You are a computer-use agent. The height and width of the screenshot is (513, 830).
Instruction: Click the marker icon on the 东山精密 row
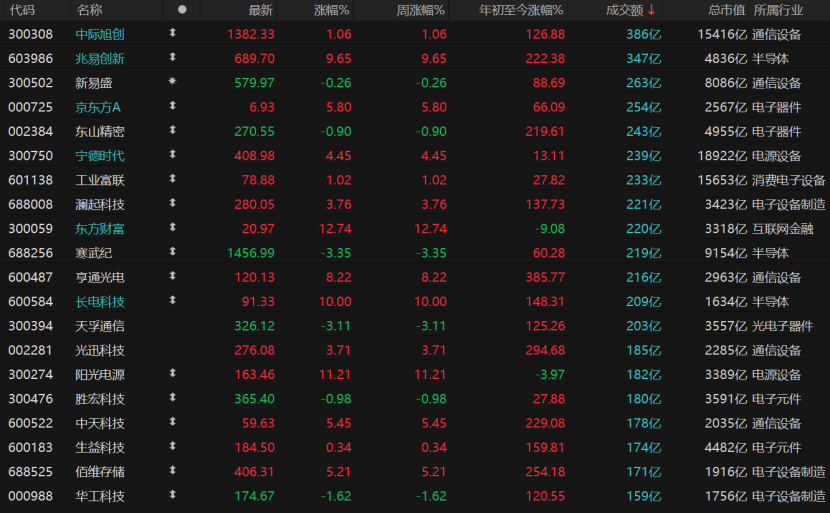(x=172, y=130)
